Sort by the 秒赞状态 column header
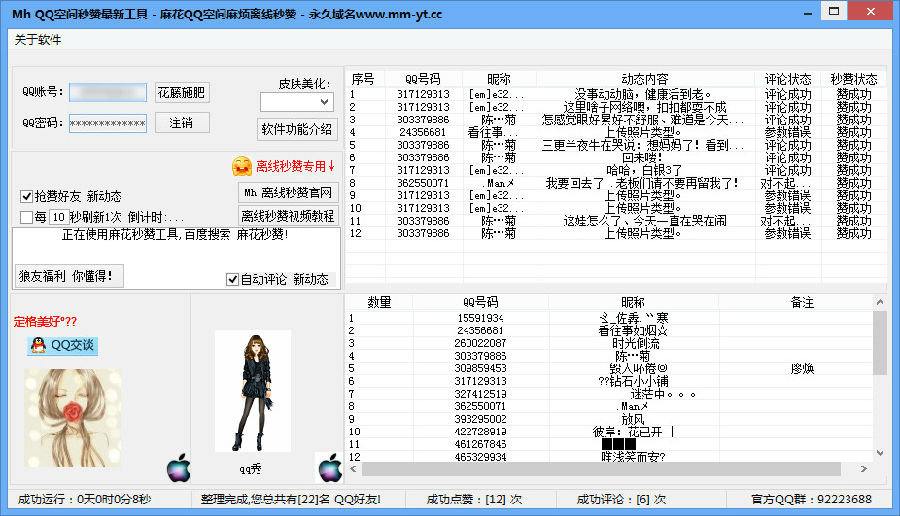The width and height of the screenshot is (900, 516). point(853,79)
